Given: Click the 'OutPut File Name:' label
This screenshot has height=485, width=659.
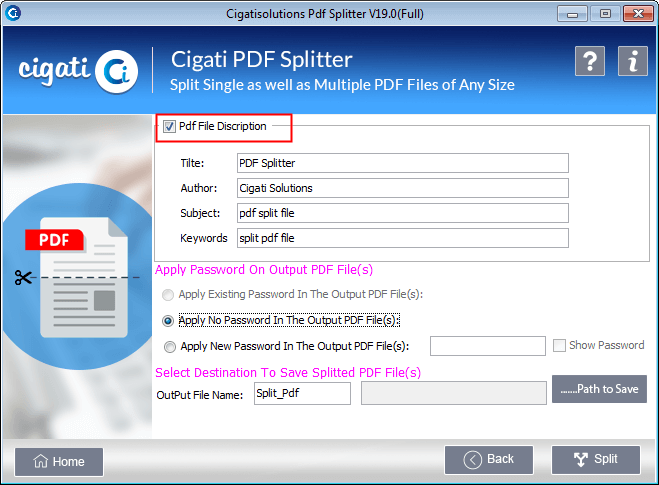Looking at the screenshot, I should coord(200,395).
